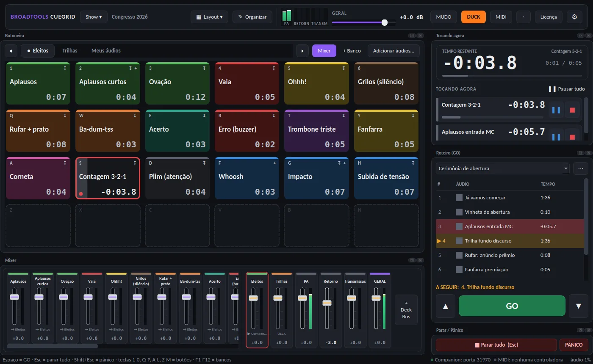
Task: Pop out the Botoneira panel
Action: 411,36
